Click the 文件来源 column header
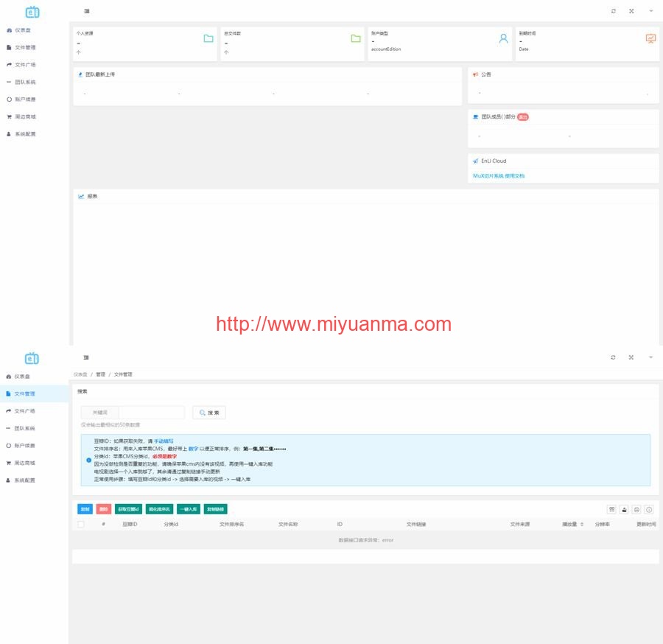 click(x=520, y=525)
